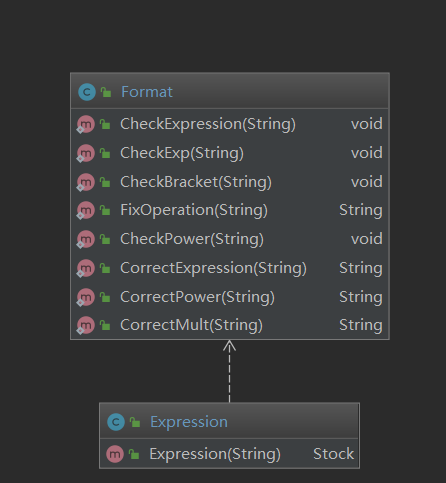Click the method icon beside CheckExpression(String)
This screenshot has height=483, width=446.
click(x=85, y=124)
